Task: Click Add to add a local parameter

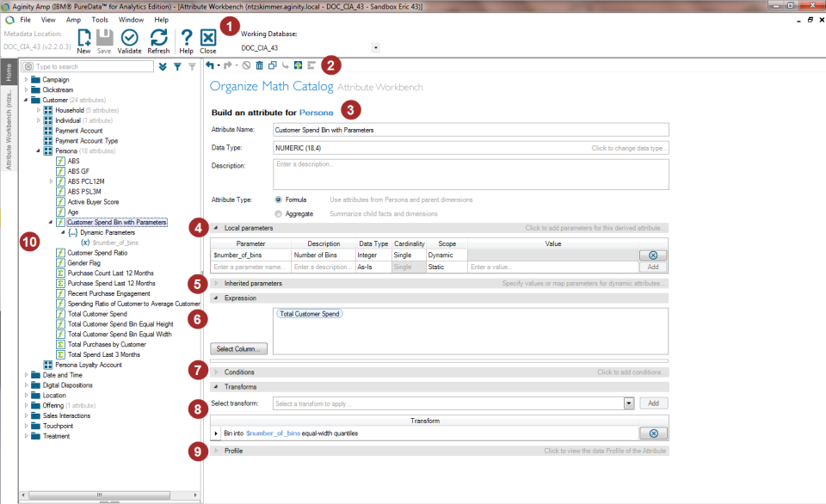Action: [x=653, y=267]
